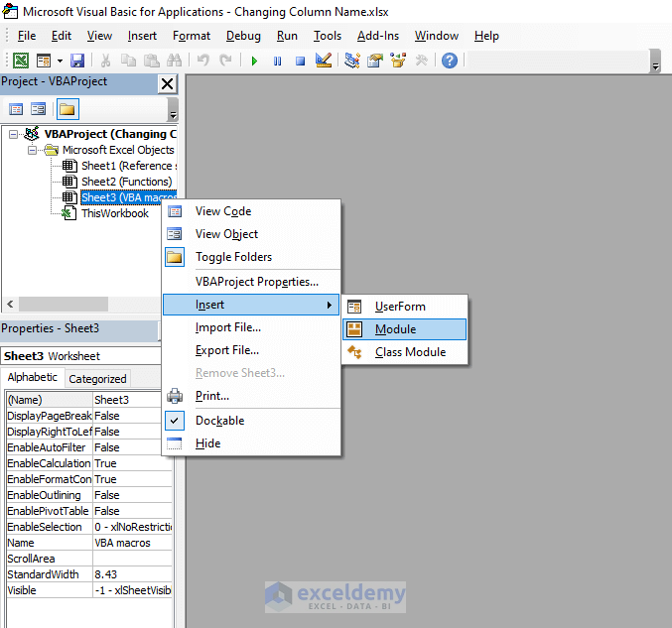This screenshot has width=672, height=628.
Task: Click the Insert UserForm toolbar icon
Action: pos(44,61)
